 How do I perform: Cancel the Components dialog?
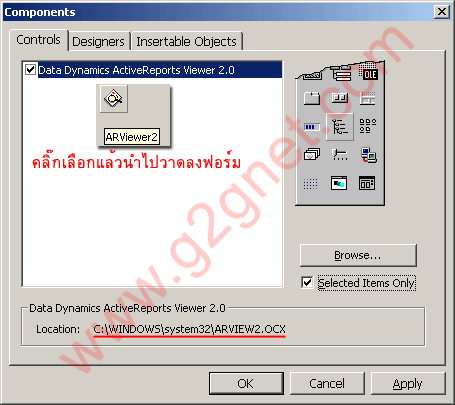[327, 383]
